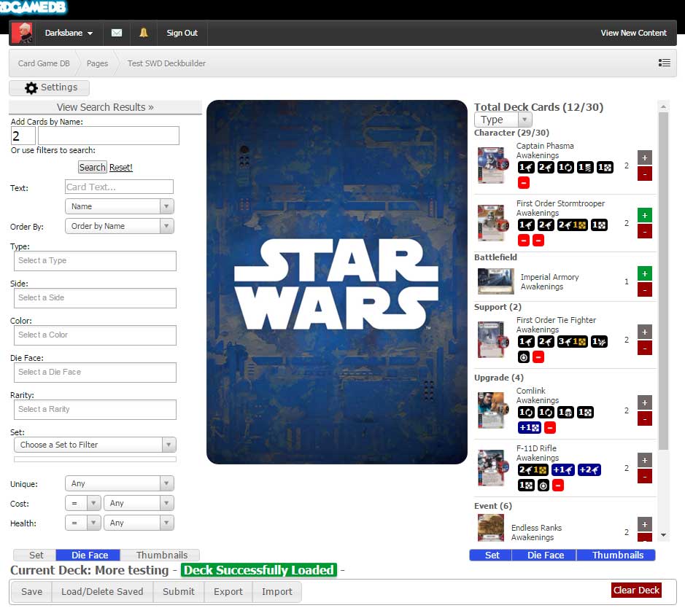The image size is (685, 616).
Task: Click the Settings gear icon
Action: (31, 87)
